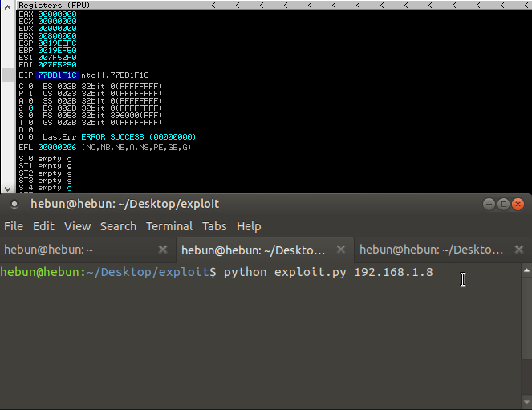Click terminal scrollbar up arrow
Viewport: 532px width, 410px height.
526,270
